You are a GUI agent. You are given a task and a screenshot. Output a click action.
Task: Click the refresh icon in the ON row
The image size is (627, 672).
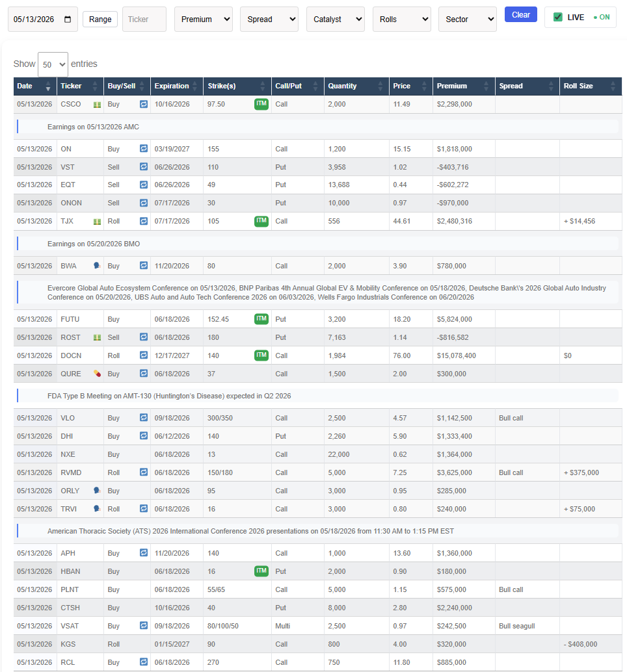(x=144, y=148)
